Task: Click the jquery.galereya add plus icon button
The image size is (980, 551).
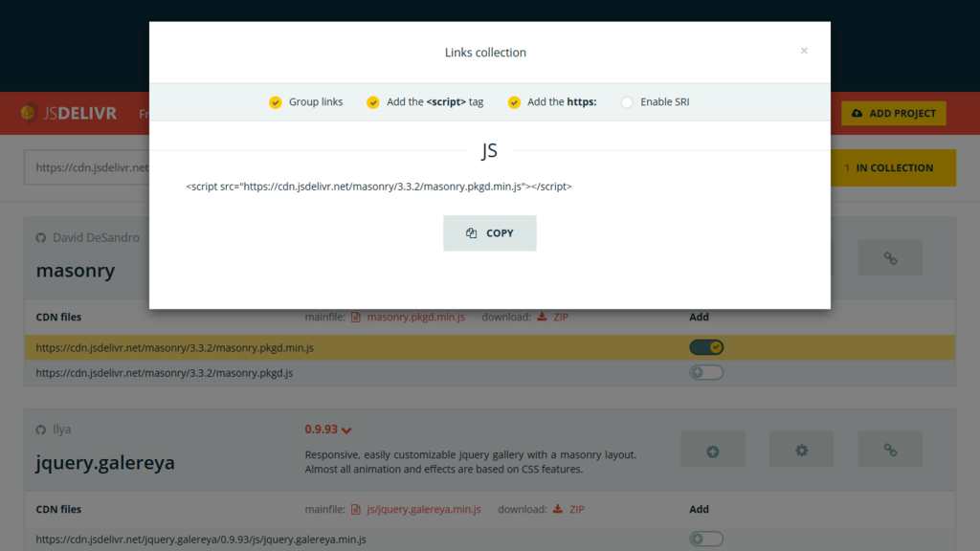Action: pyautogui.click(x=712, y=450)
